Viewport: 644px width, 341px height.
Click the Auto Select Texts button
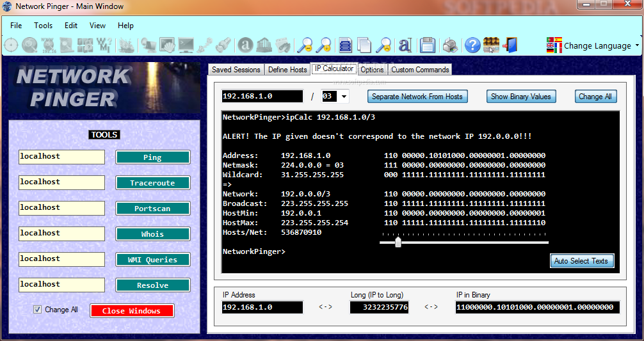581,260
